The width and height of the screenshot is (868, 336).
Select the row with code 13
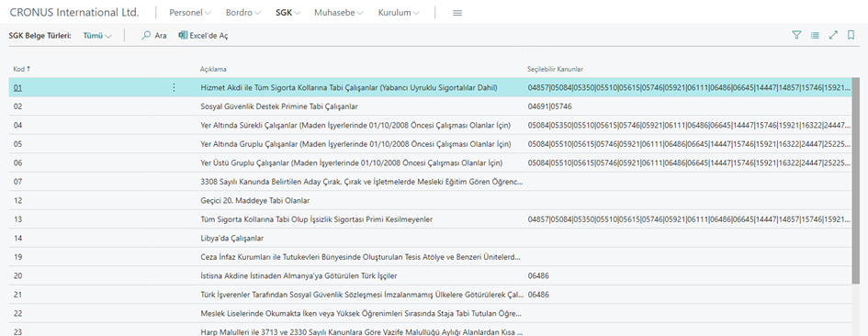430,219
